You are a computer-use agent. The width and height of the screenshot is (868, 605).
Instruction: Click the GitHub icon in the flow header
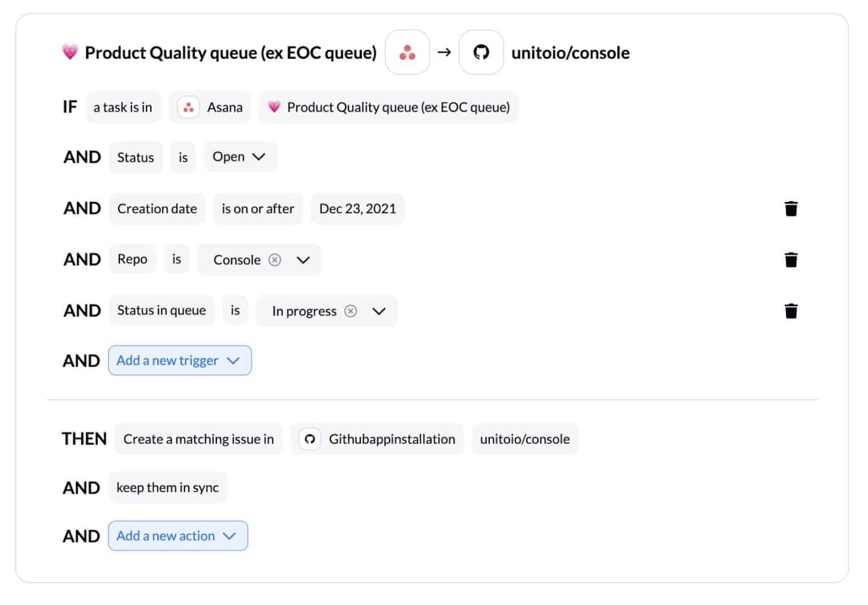coord(481,52)
